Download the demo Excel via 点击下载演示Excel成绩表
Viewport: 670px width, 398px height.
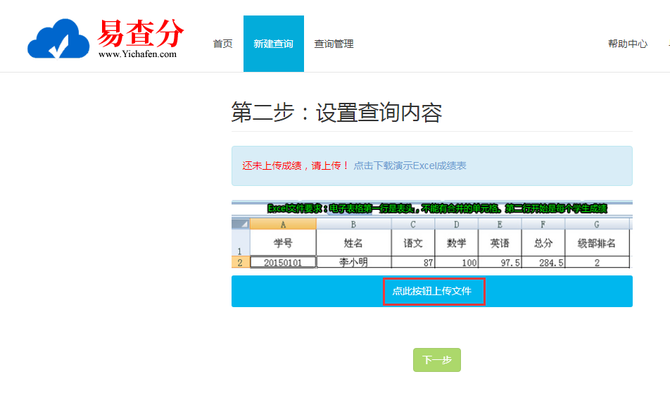[x=410, y=165]
